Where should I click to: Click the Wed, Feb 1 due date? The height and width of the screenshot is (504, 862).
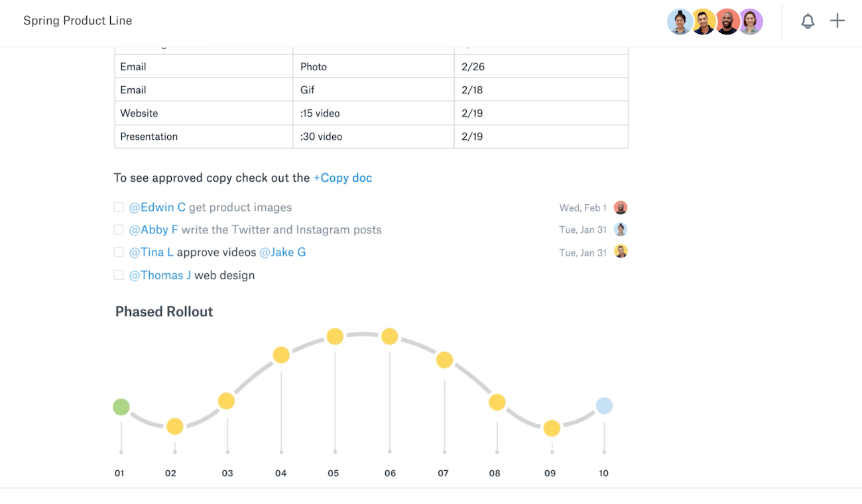coord(583,208)
